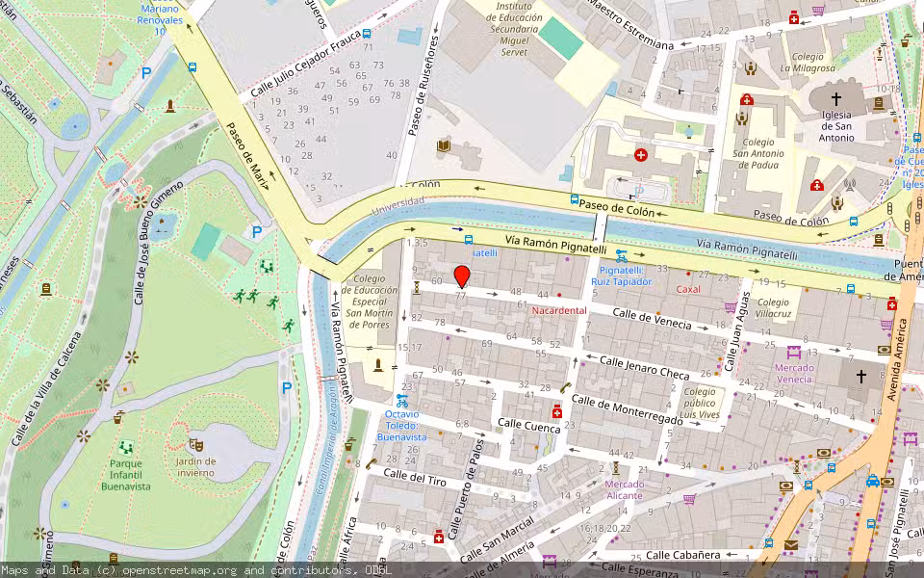Click the pharmacy icon near Maestro Estremiana street
This screenshot has height=578, width=924.
point(794,19)
